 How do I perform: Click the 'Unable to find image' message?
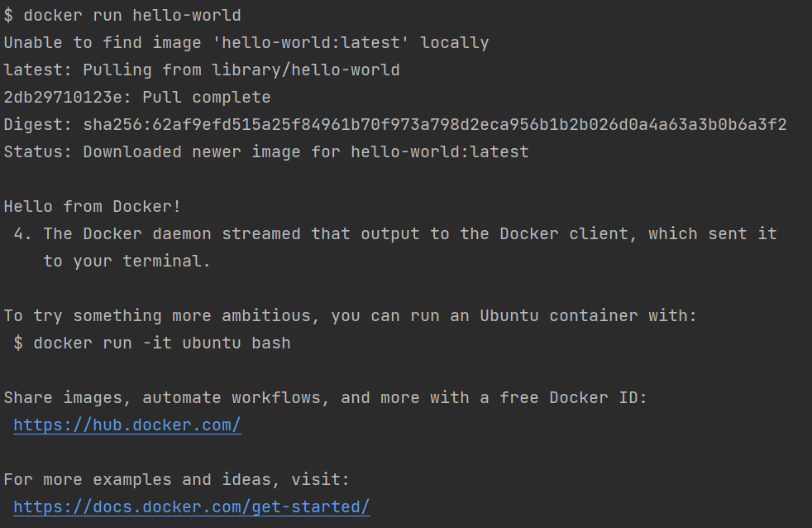(x=246, y=43)
